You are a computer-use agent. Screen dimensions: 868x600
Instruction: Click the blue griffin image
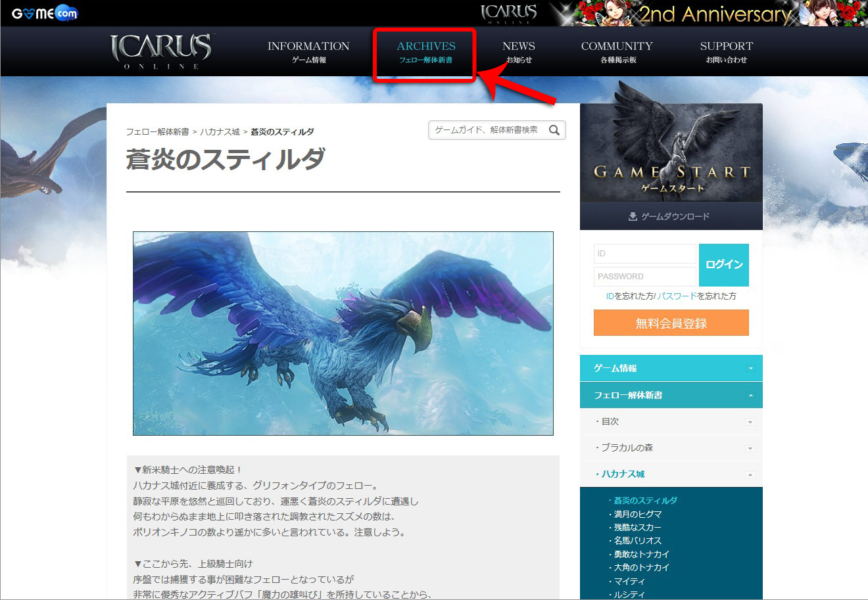343,333
